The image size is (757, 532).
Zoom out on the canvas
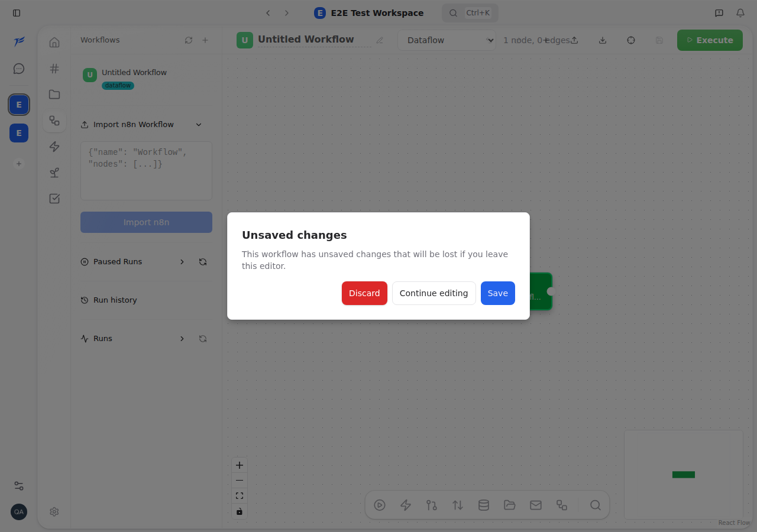tap(240, 481)
